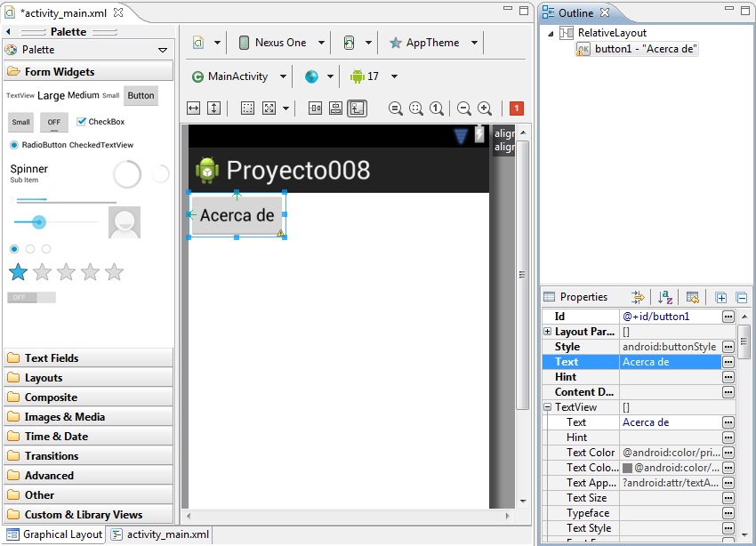Toggle fill width icon in toolbar
Image resolution: width=756 pixels, height=546 pixels.
pos(193,108)
